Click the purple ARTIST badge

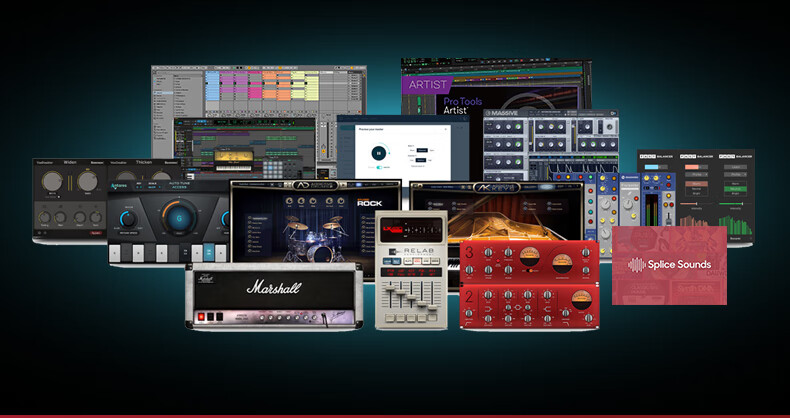(427, 85)
